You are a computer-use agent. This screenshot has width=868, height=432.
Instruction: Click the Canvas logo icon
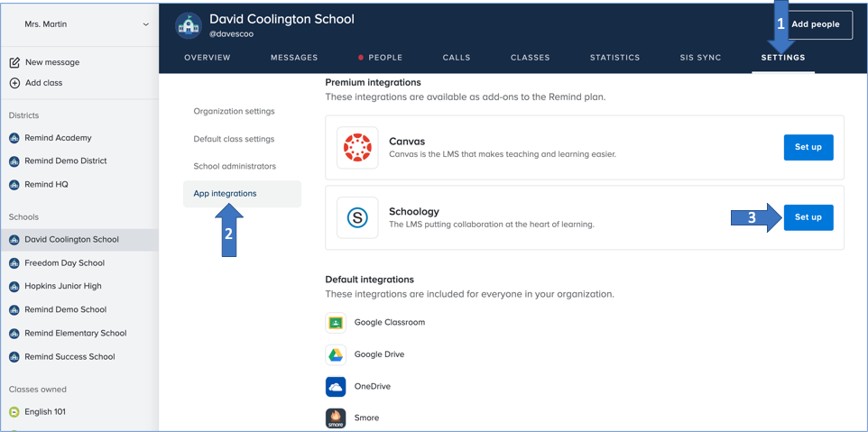pos(357,148)
